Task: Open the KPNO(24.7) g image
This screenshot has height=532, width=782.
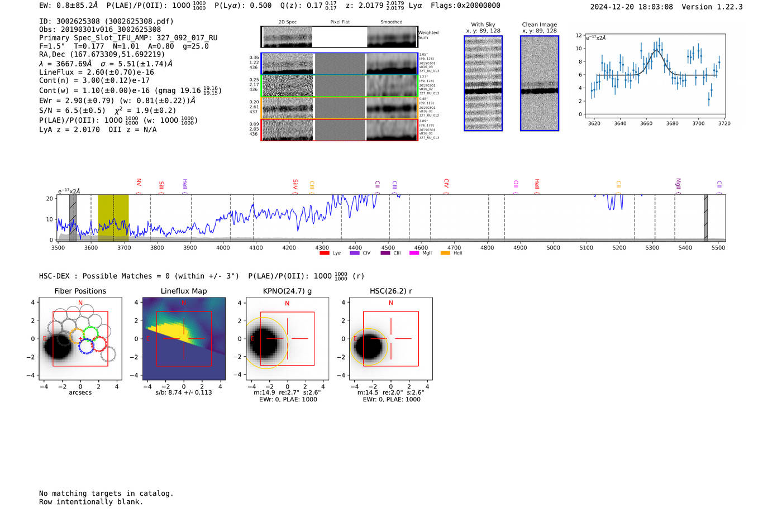Action: [287, 339]
